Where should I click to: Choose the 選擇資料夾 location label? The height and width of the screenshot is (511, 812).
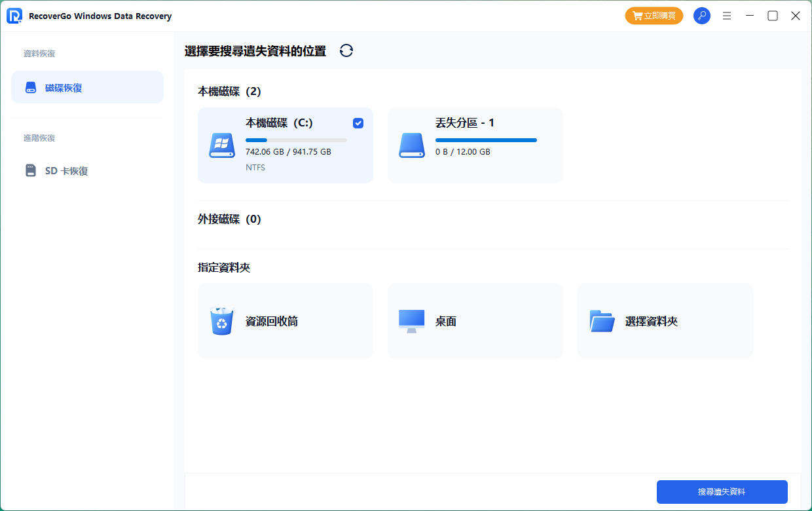click(652, 322)
